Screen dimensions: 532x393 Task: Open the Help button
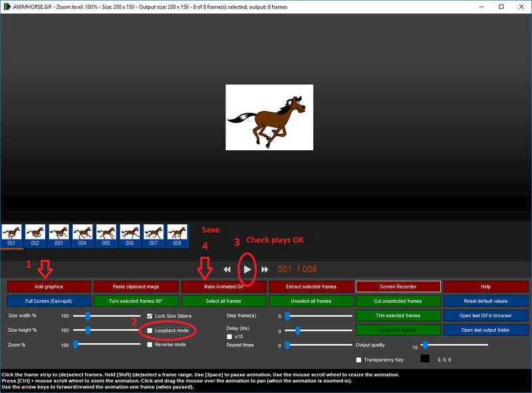pos(485,287)
